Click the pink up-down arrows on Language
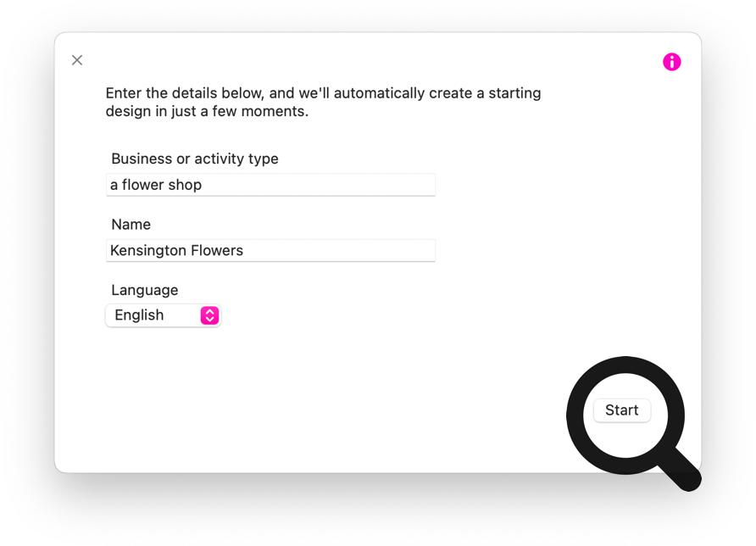This screenshot has width=756, height=546. click(209, 315)
